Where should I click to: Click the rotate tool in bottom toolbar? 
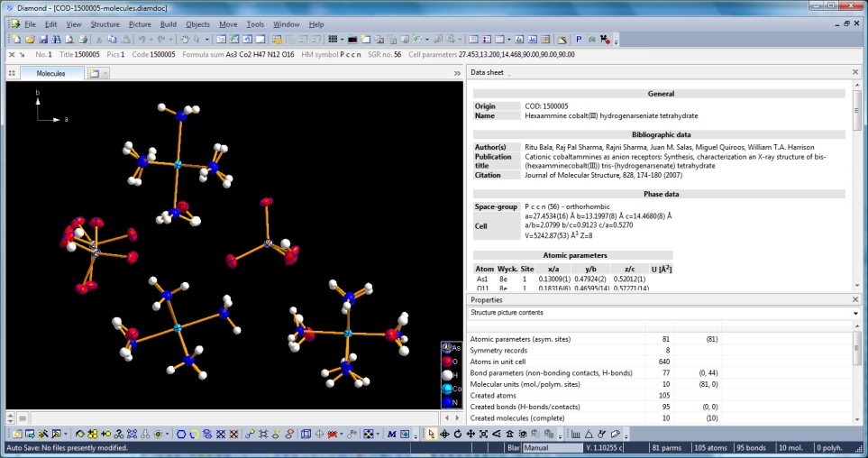click(x=458, y=434)
